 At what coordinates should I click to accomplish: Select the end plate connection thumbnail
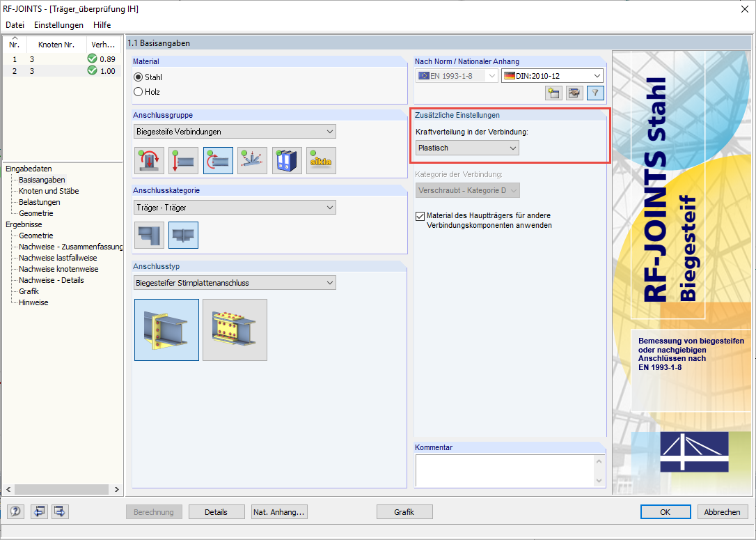(x=167, y=330)
